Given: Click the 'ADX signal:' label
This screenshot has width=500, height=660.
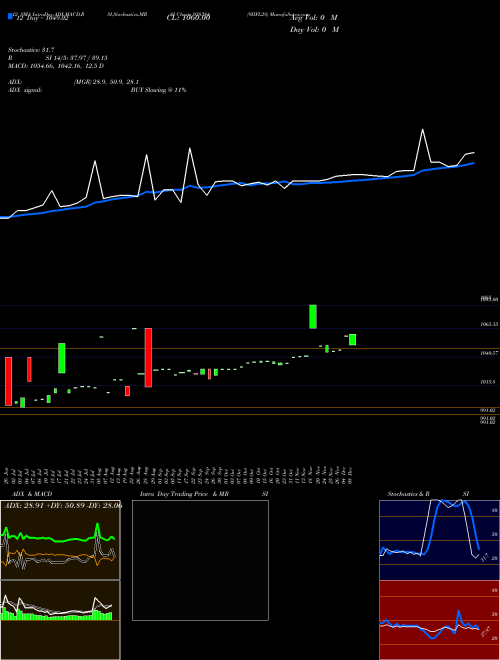Looking at the screenshot, I should tap(25, 90).
